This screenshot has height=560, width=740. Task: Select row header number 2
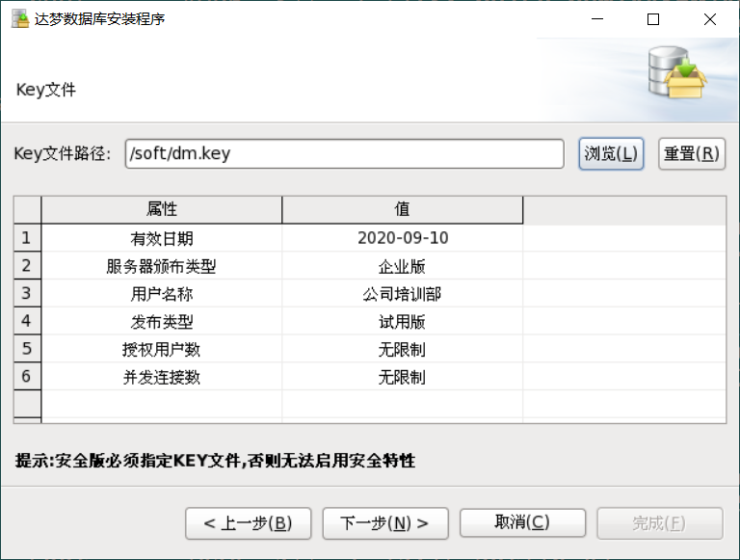point(27,266)
